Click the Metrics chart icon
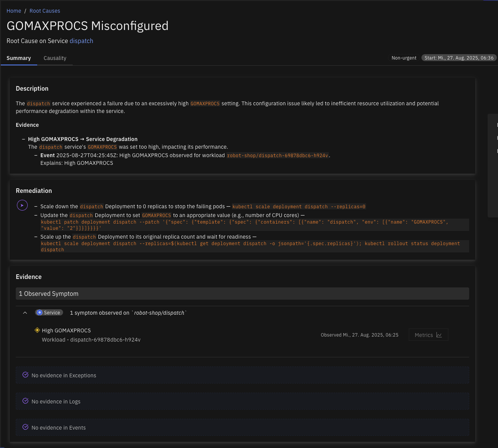 coord(439,335)
